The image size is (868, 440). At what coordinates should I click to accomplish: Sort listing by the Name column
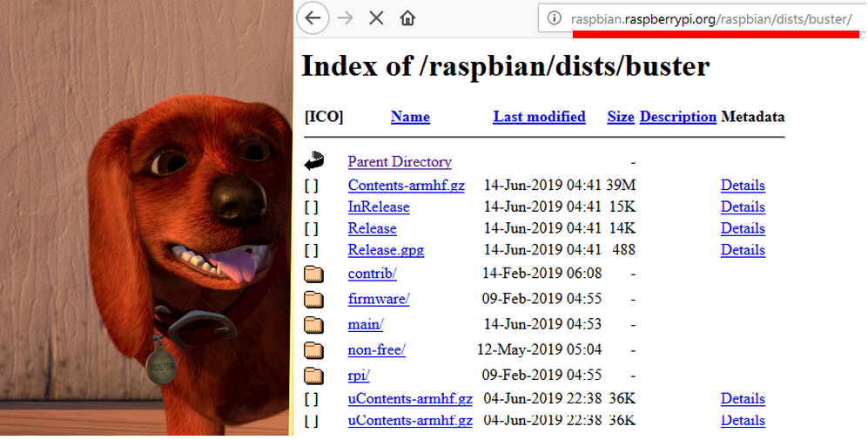[410, 117]
